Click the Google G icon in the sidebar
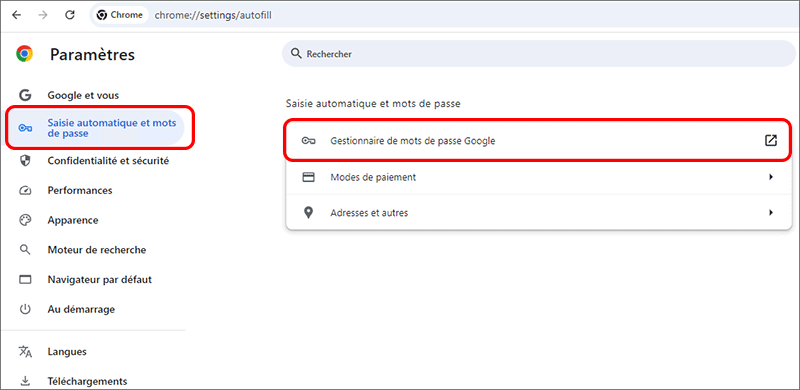 [x=24, y=95]
